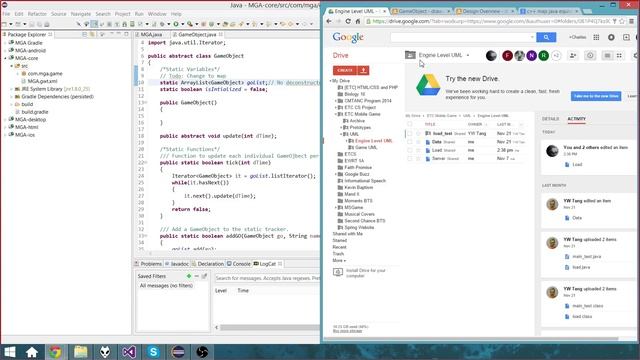Viewport: 640px width, 360px height.
Task: Open Chrome from the taskbar
Action: [x=56, y=351]
